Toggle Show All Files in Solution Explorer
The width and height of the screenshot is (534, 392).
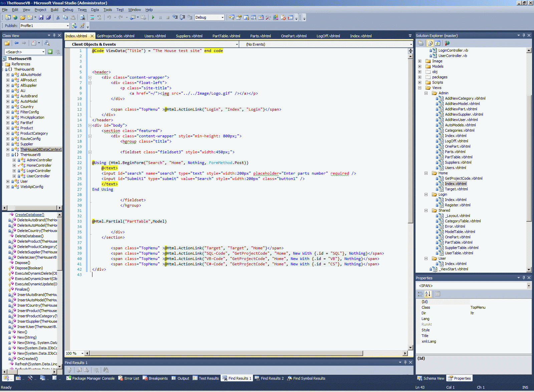click(x=430, y=43)
